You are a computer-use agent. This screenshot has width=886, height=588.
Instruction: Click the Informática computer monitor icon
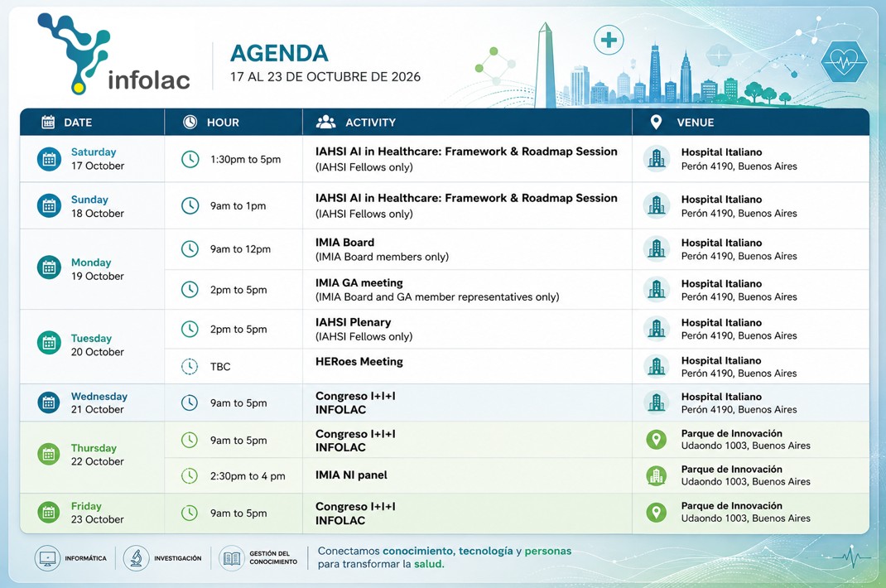pos(47,558)
